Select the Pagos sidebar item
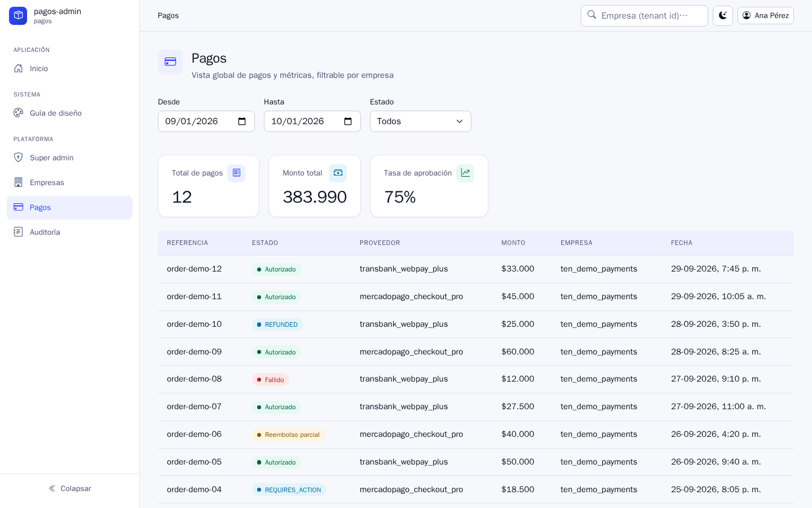The height and width of the screenshot is (508, 812). coord(69,207)
